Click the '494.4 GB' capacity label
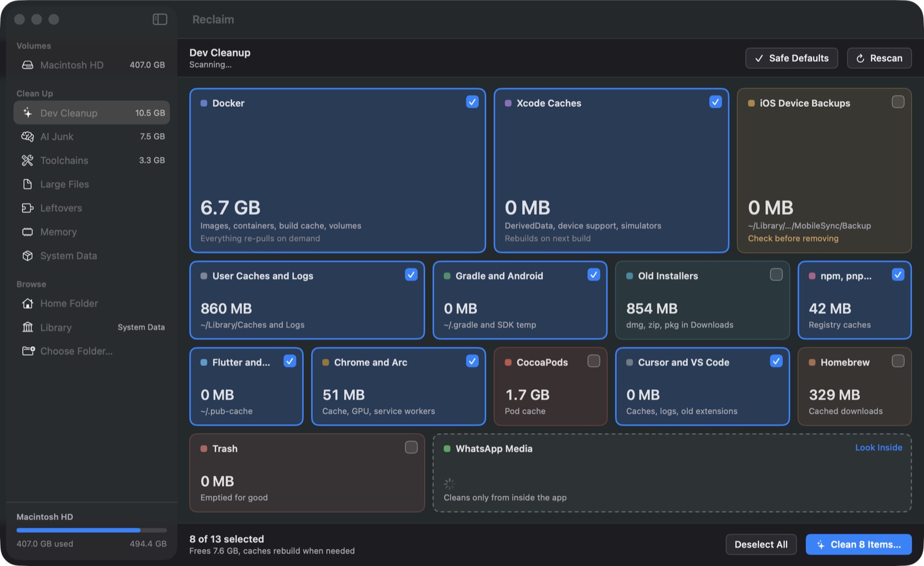This screenshot has height=566, width=924. (x=148, y=544)
